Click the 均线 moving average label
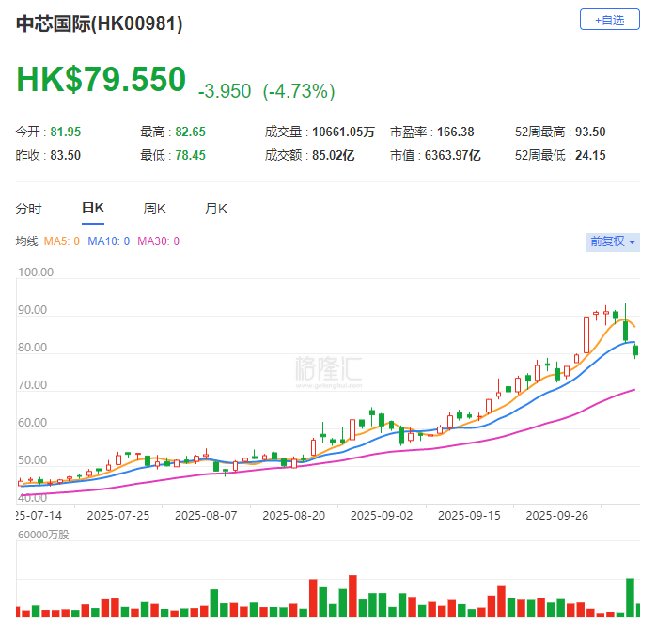672x637 pixels. 26,241
